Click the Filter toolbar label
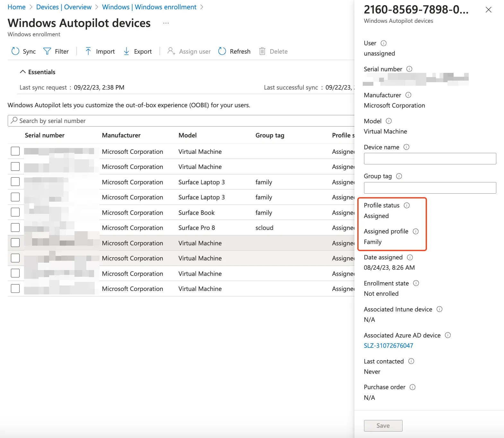 pyautogui.click(x=62, y=51)
